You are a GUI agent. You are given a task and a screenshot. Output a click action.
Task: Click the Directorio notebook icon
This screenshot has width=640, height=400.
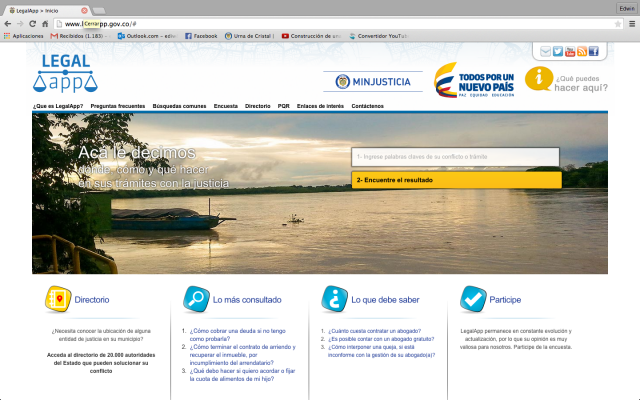[58, 299]
